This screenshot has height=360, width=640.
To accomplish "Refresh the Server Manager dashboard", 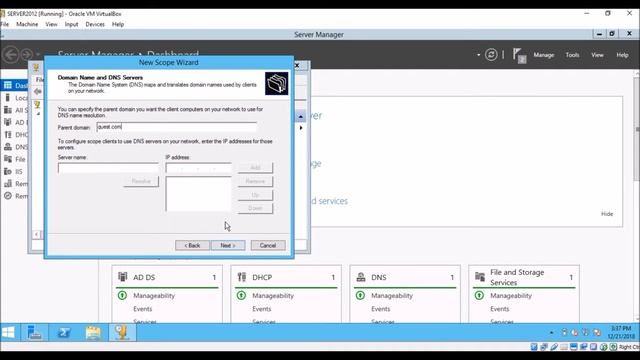I will [491, 55].
